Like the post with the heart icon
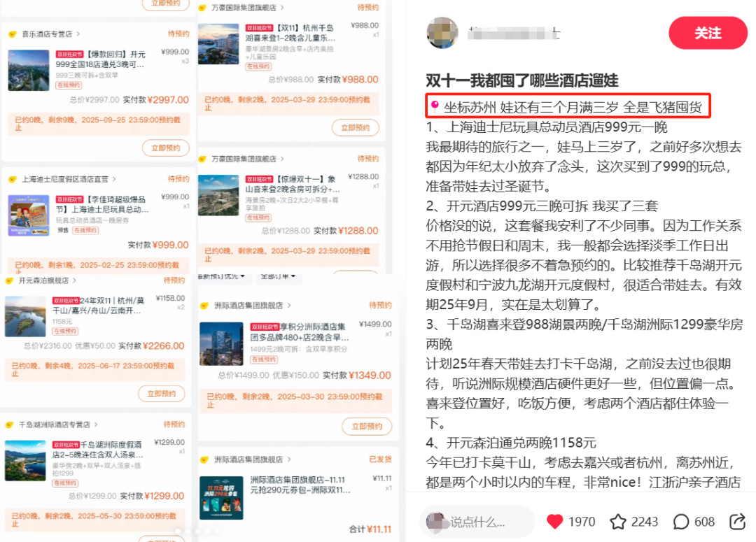Image resolution: width=756 pixels, height=542 pixels. pos(554,522)
